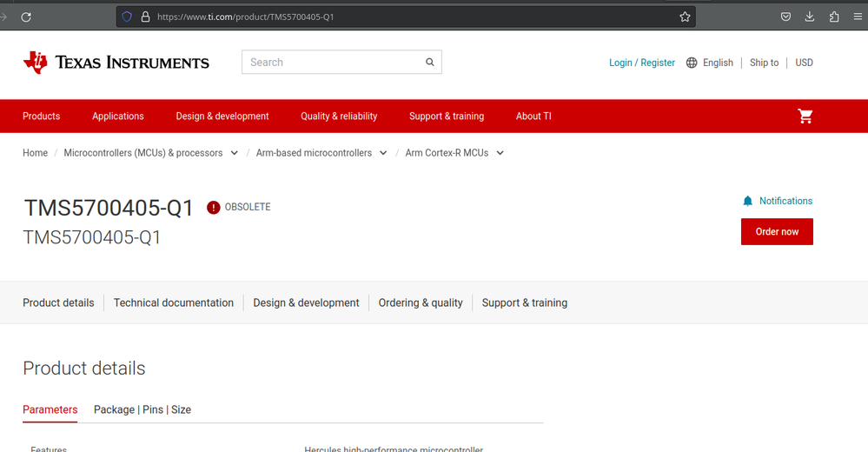This screenshot has width=868, height=452.
Task: Bookmark this page with the star icon
Action: click(685, 17)
